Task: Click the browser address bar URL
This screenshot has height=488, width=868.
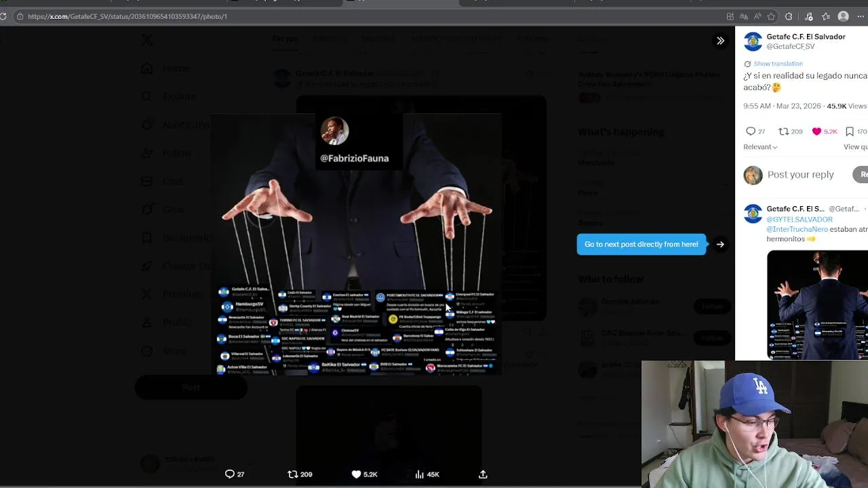Action: (x=127, y=16)
